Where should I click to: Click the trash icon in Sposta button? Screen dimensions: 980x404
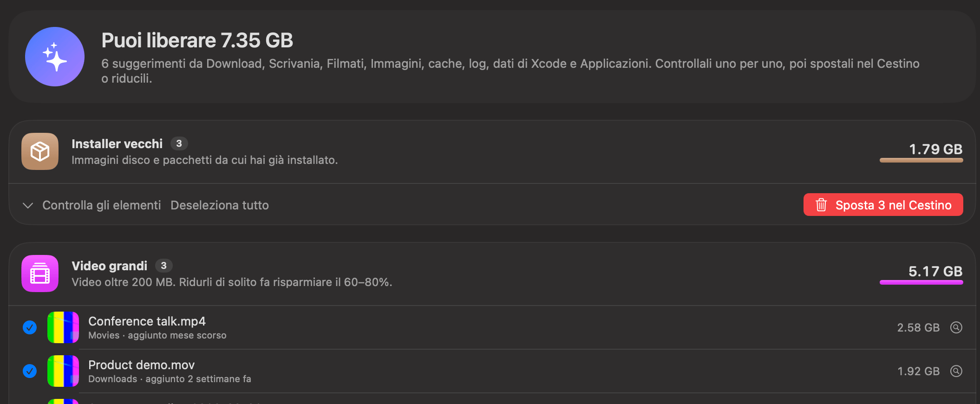(821, 205)
